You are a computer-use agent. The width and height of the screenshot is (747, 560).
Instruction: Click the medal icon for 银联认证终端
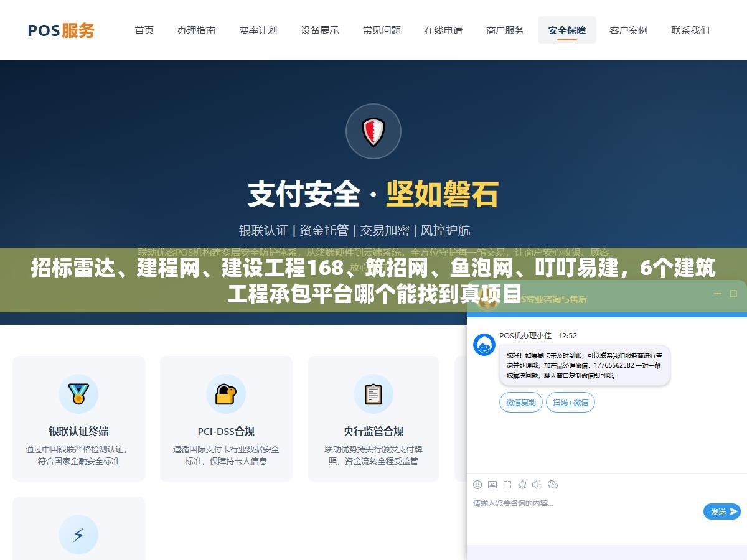click(x=78, y=394)
